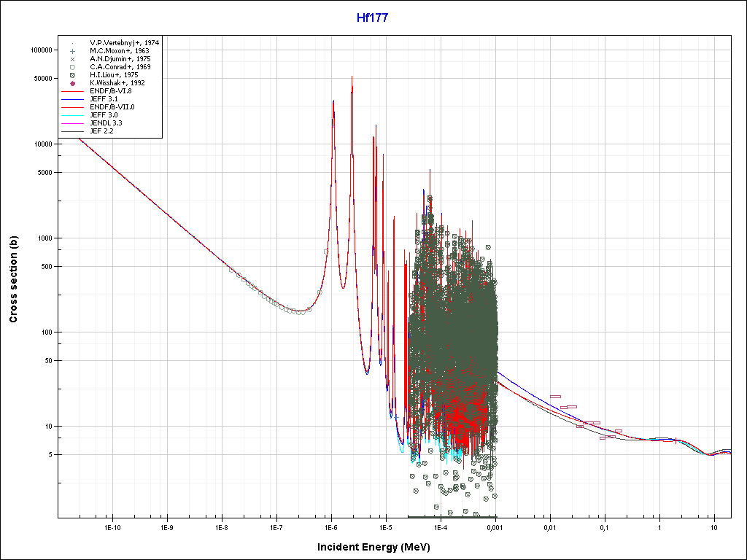Click the Hf177 chart title
Viewport: 747px width, 560px height.
tap(373, 17)
